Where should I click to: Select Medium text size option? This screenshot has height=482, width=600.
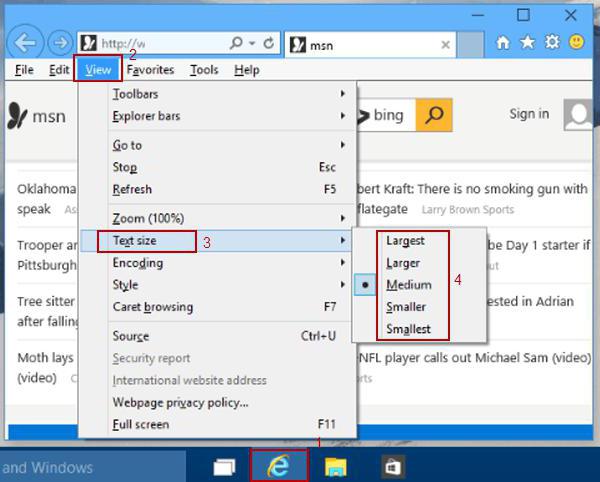(408, 285)
